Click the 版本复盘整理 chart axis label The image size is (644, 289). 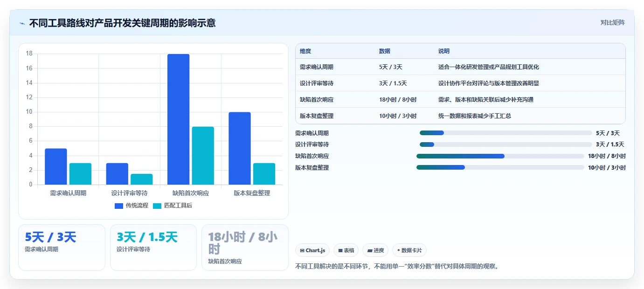(x=252, y=193)
